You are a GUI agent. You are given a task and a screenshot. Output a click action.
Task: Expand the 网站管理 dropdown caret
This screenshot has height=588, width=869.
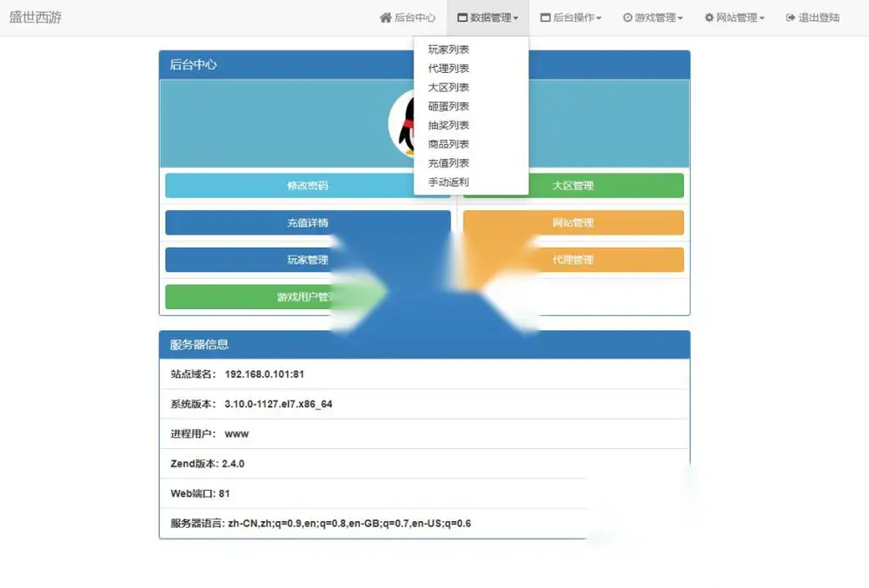pyautogui.click(x=761, y=18)
